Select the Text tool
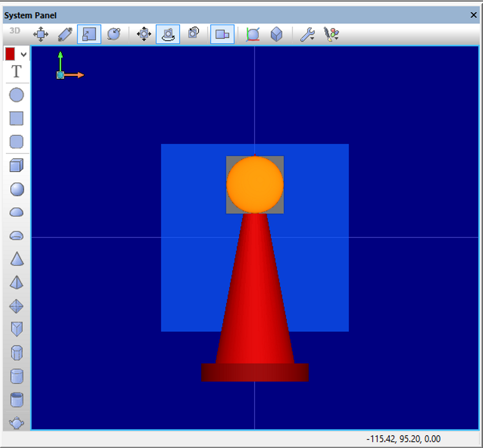This screenshot has height=448, width=483. [x=16, y=72]
